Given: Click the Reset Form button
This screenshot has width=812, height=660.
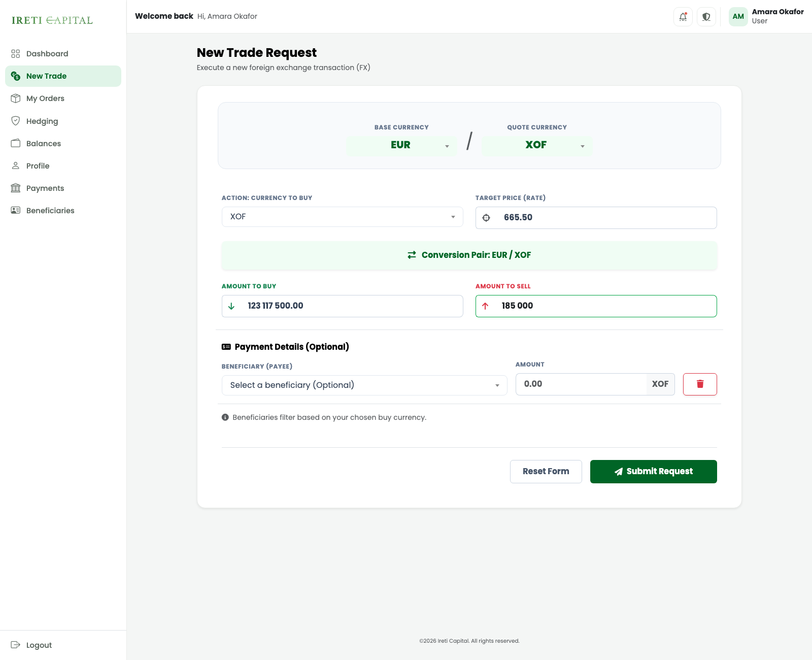Looking at the screenshot, I should (546, 472).
